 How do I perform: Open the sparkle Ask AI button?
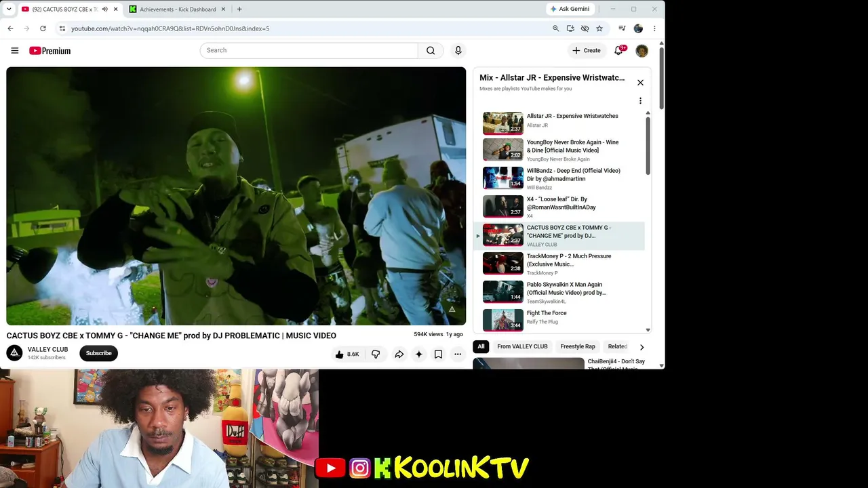pos(419,354)
